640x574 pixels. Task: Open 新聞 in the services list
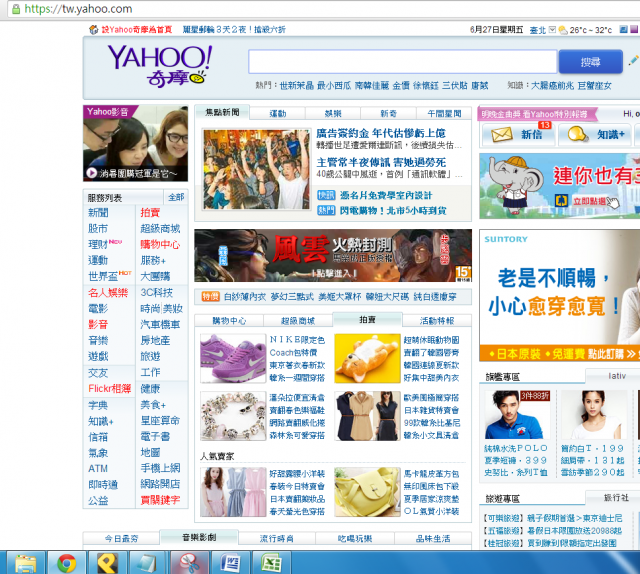(98, 213)
